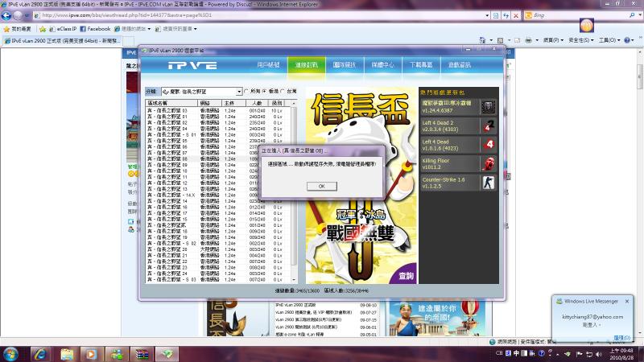Click OK in the error dialog
644x362 pixels.
[321, 186]
